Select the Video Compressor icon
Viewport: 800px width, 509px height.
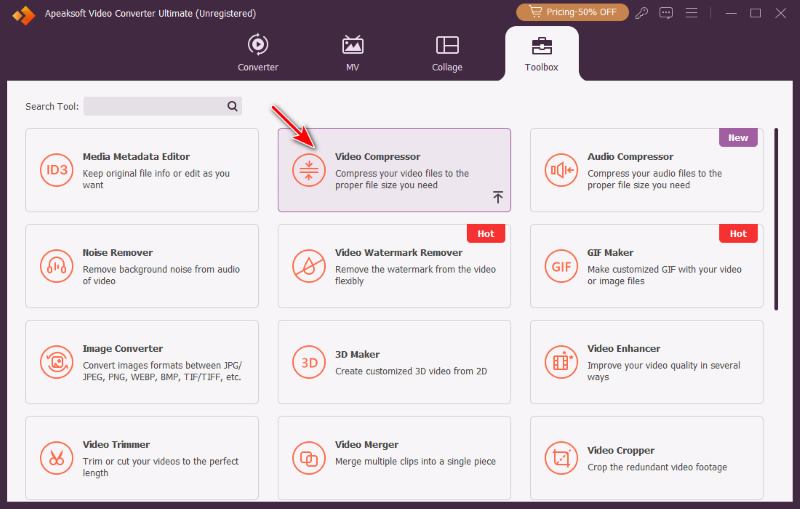pyautogui.click(x=309, y=170)
